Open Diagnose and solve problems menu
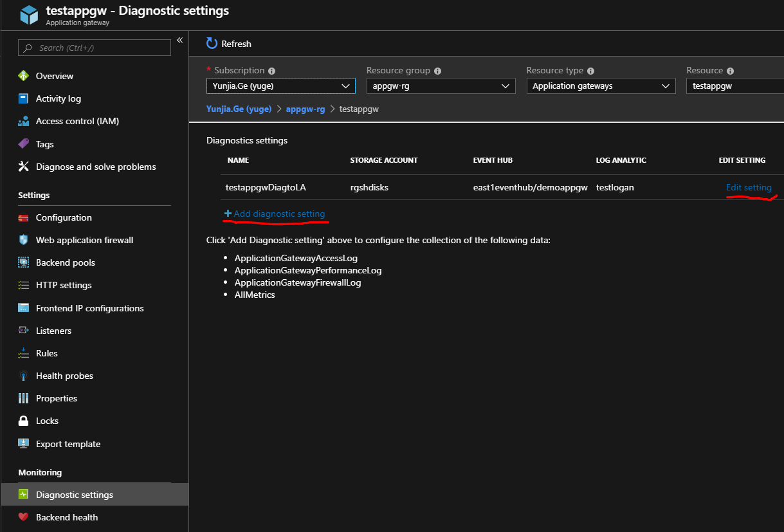The width and height of the screenshot is (784, 532). pyautogui.click(x=96, y=167)
